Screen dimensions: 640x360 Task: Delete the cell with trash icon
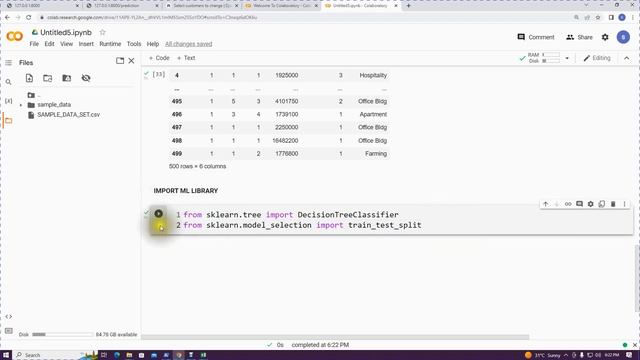[613, 204]
